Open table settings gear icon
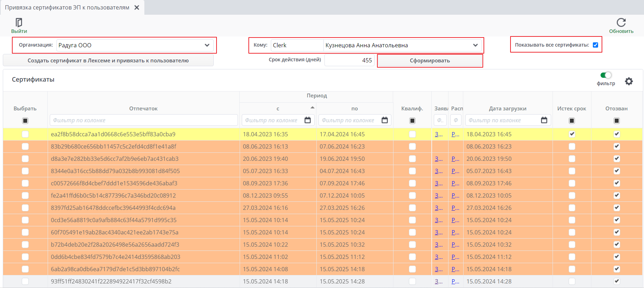This screenshot has width=644, height=288. tap(629, 81)
